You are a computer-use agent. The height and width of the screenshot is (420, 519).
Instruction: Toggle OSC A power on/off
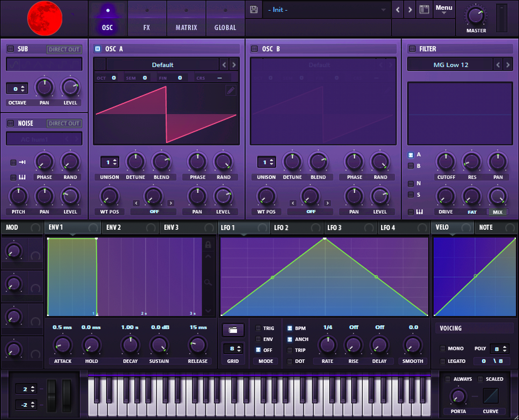[x=98, y=49]
